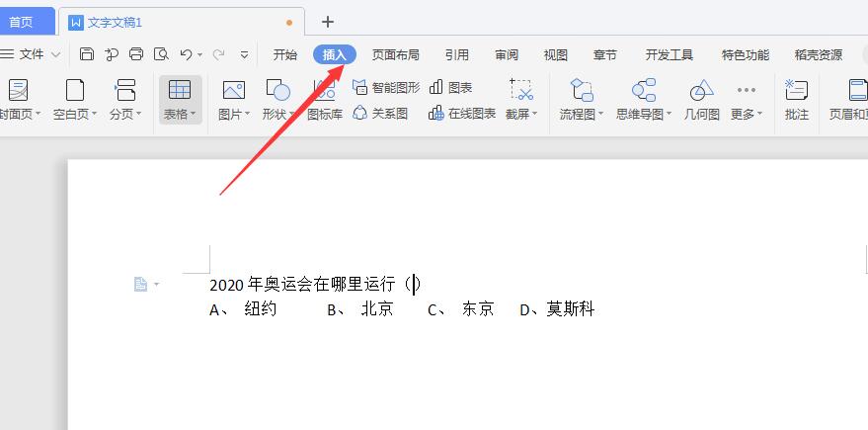868x430 pixels.
Task: Click answer option '纽约'
Action: (260, 308)
